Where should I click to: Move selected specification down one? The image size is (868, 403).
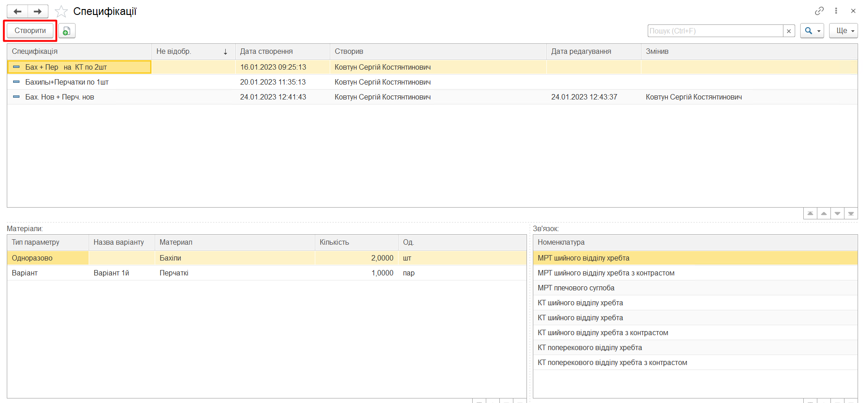837,213
